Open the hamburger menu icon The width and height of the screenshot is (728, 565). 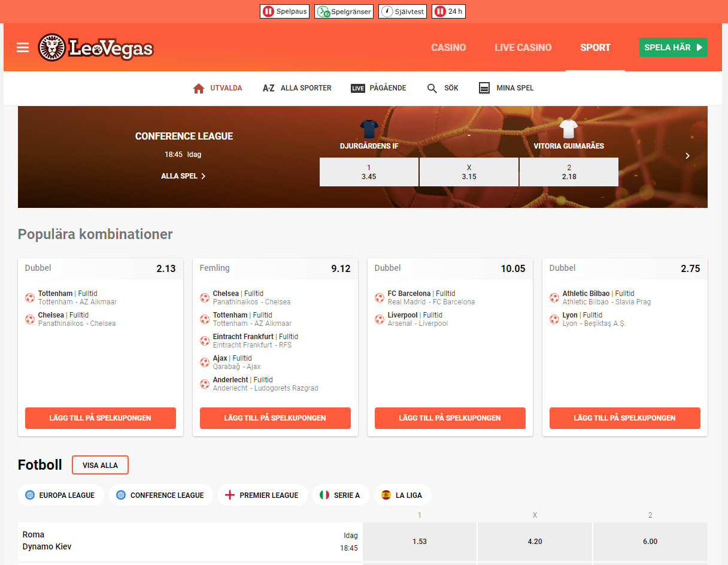pyautogui.click(x=23, y=47)
